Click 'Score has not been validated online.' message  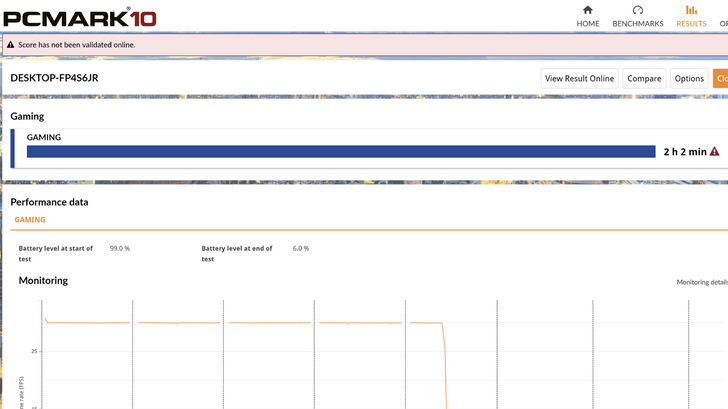[x=77, y=45]
